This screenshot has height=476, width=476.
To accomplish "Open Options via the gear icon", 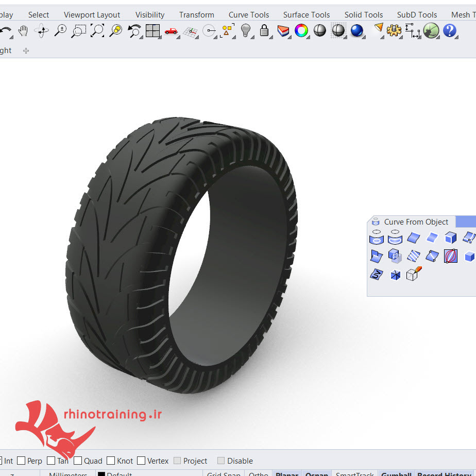I will [x=394, y=31].
